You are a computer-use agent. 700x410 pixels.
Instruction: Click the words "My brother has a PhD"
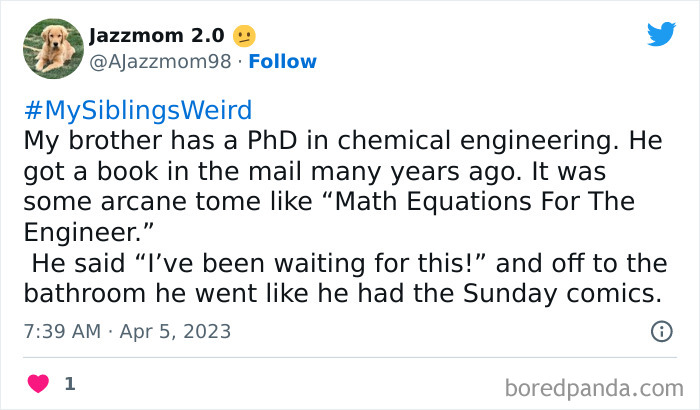tap(134, 139)
